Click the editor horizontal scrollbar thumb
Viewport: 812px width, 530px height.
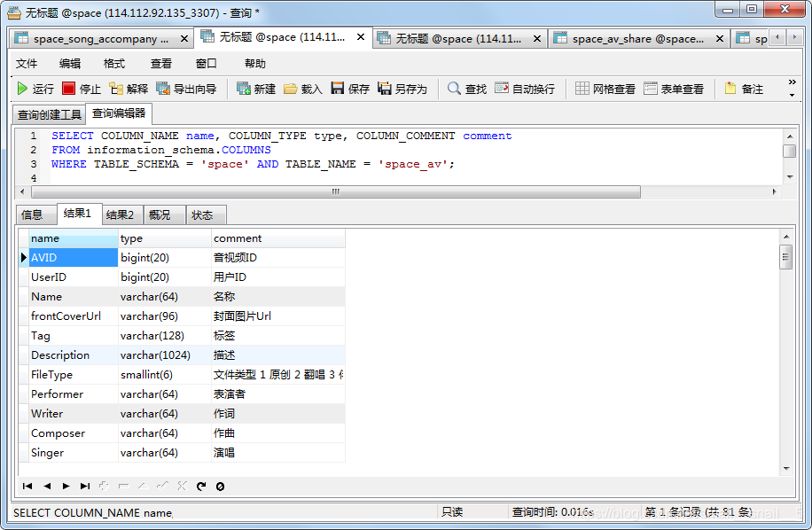pyautogui.click(x=336, y=192)
